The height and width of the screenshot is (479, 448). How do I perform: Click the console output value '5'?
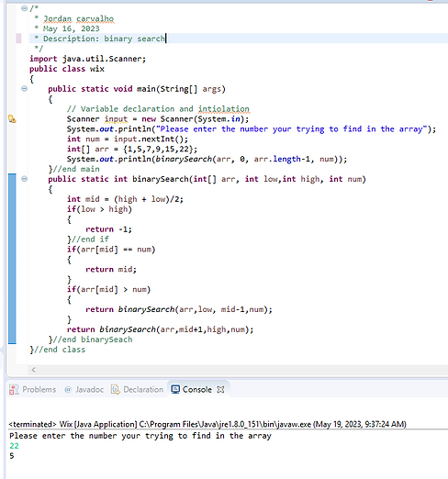coord(12,456)
